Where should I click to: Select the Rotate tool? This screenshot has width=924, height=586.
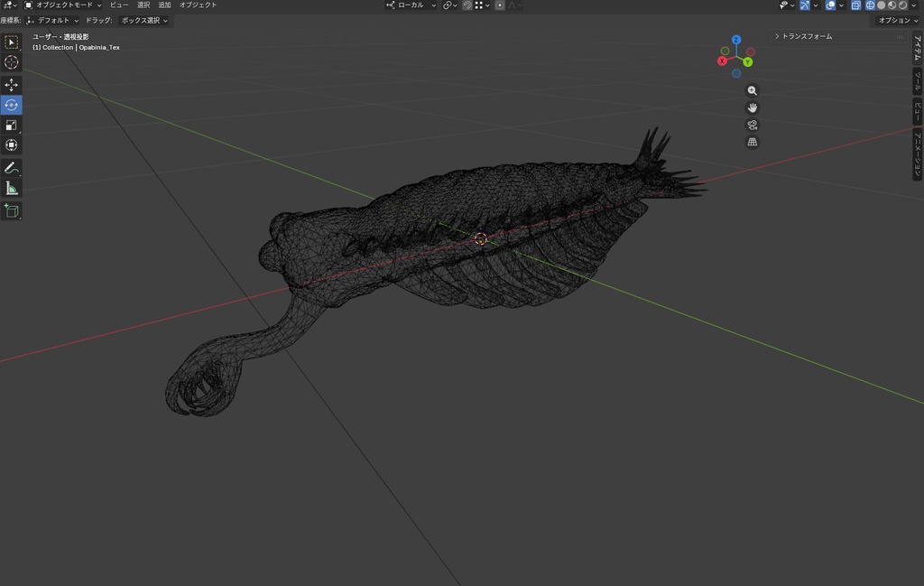pyautogui.click(x=11, y=105)
